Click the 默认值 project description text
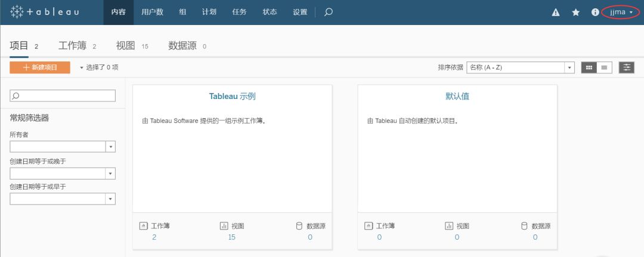The height and width of the screenshot is (257, 644). (x=413, y=121)
